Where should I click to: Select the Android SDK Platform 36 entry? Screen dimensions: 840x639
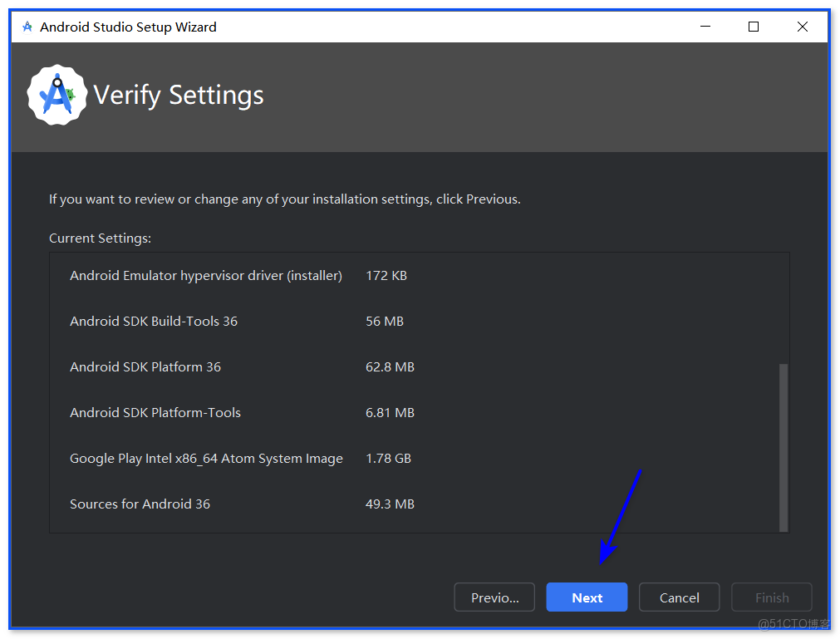click(145, 366)
